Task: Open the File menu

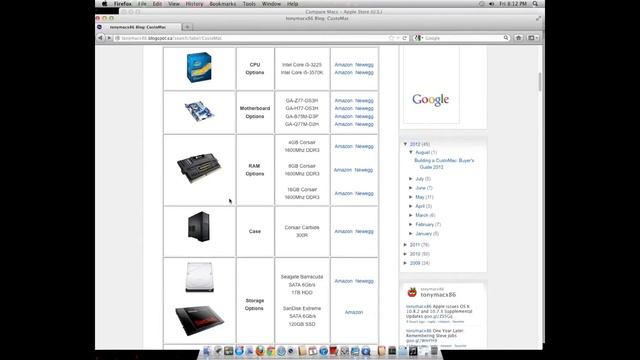Action: click(x=142, y=4)
